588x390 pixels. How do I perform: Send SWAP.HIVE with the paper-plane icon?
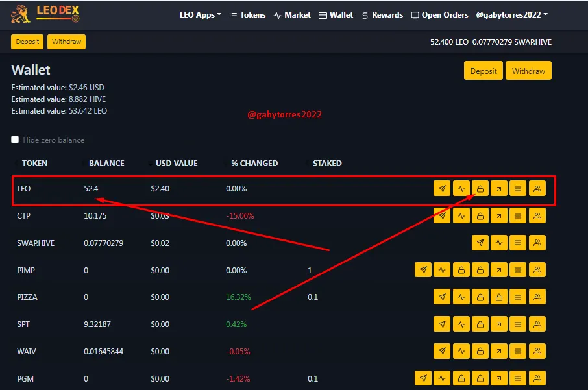pyautogui.click(x=480, y=243)
